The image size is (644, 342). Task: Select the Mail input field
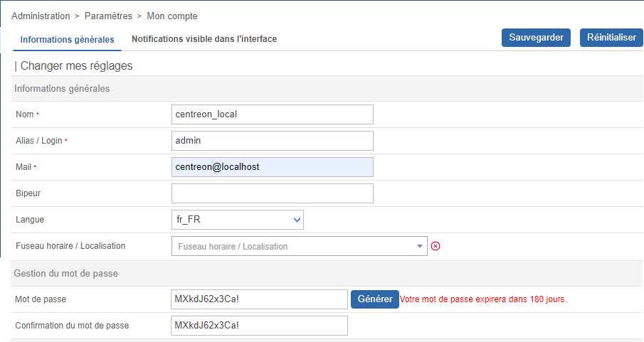click(x=272, y=167)
